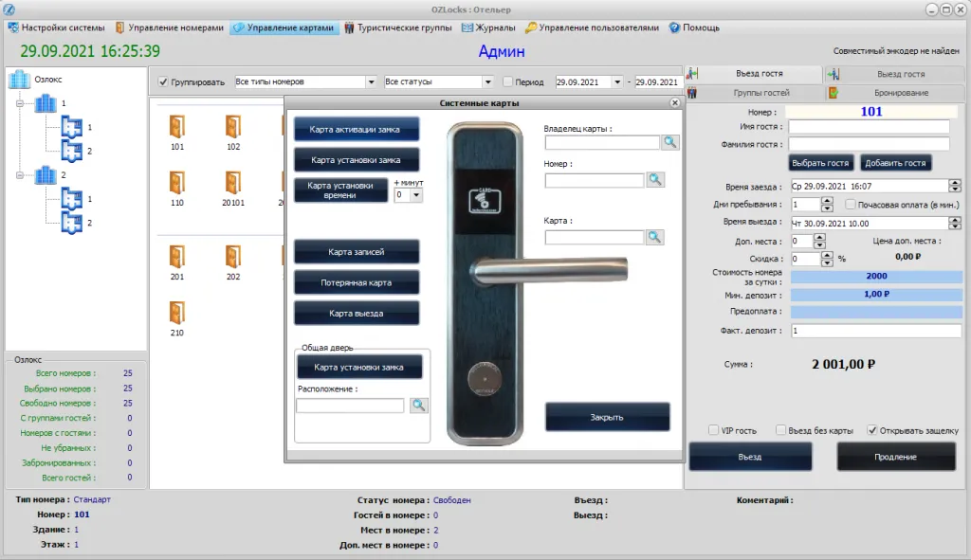Click the Закрыть button
The image size is (971, 560).
pyautogui.click(x=607, y=417)
